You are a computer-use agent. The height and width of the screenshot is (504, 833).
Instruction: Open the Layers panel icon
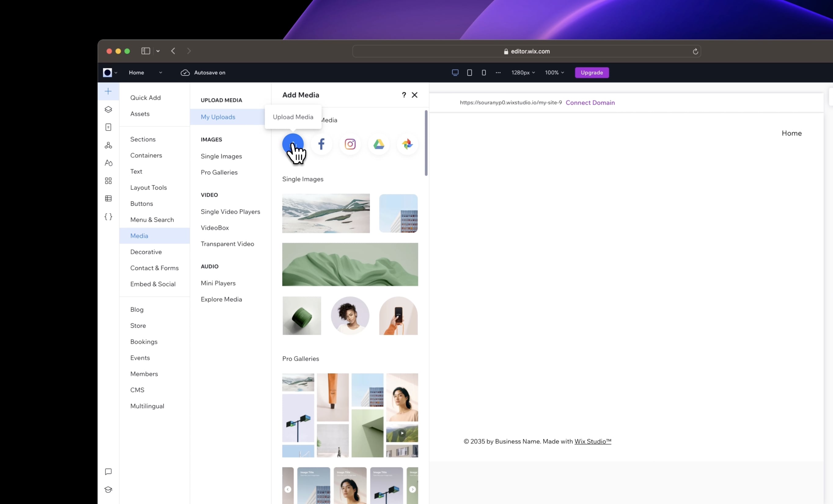click(x=108, y=109)
